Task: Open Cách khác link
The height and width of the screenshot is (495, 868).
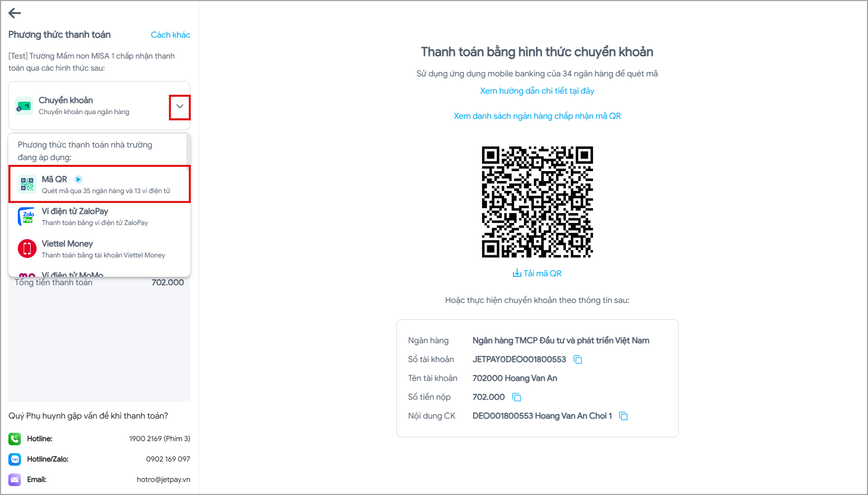Action: [x=170, y=35]
